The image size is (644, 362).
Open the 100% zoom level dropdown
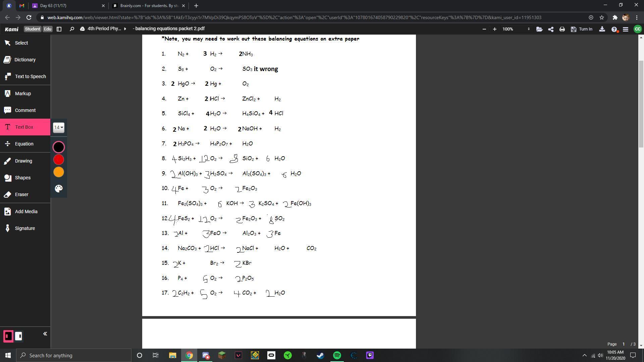516,29
